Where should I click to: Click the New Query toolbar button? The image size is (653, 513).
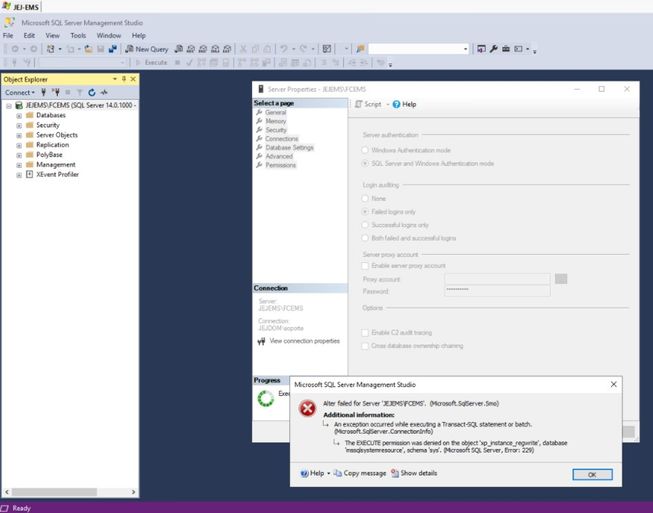click(147, 49)
